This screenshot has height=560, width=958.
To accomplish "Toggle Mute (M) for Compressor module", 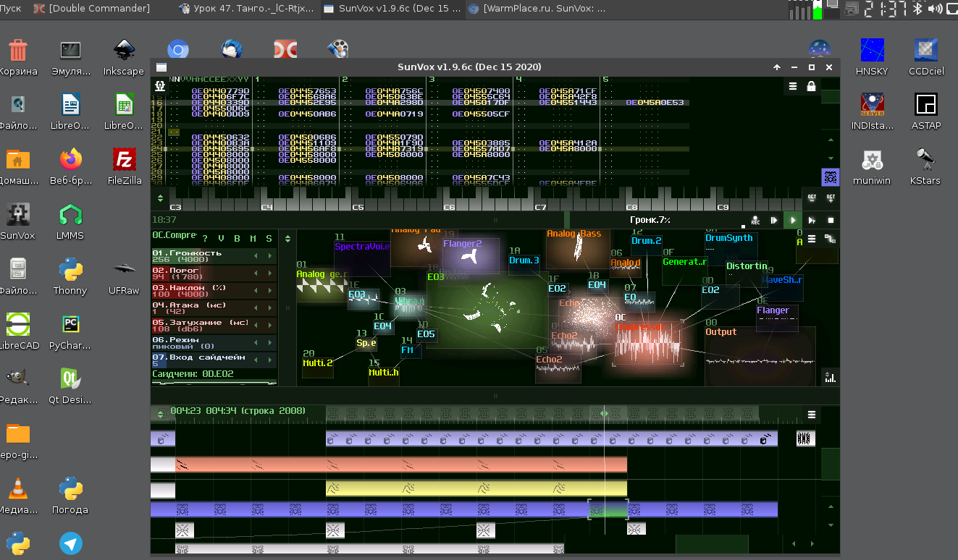I will coord(253,238).
